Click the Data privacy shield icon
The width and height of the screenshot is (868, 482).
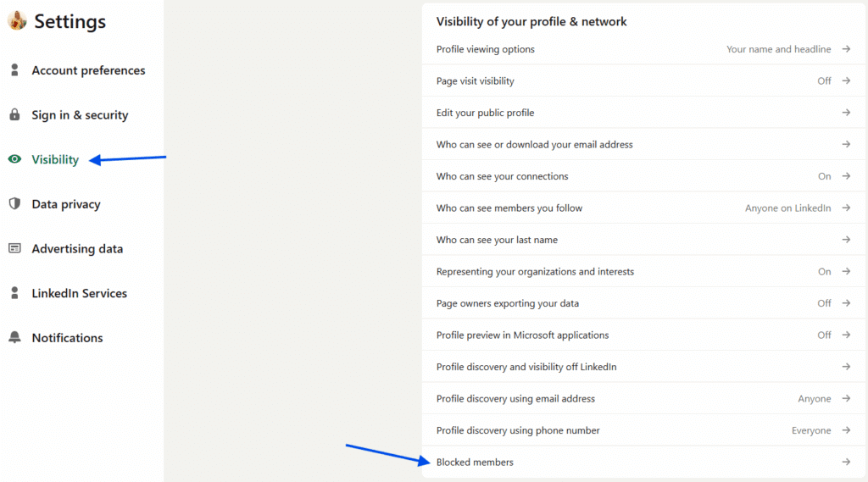coord(14,204)
